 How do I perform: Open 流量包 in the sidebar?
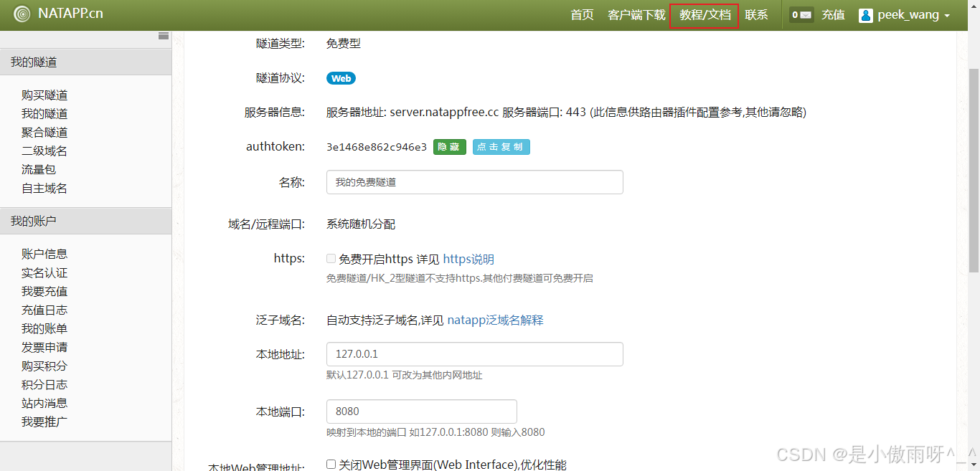coord(39,170)
